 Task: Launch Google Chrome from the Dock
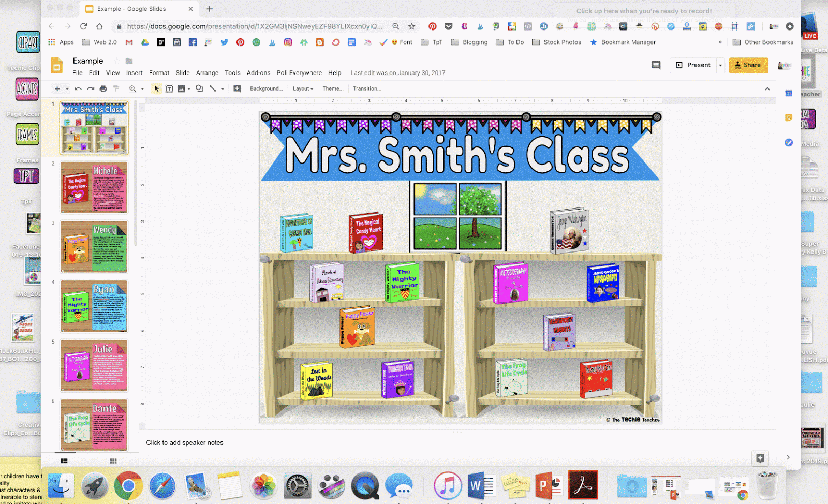(x=128, y=486)
